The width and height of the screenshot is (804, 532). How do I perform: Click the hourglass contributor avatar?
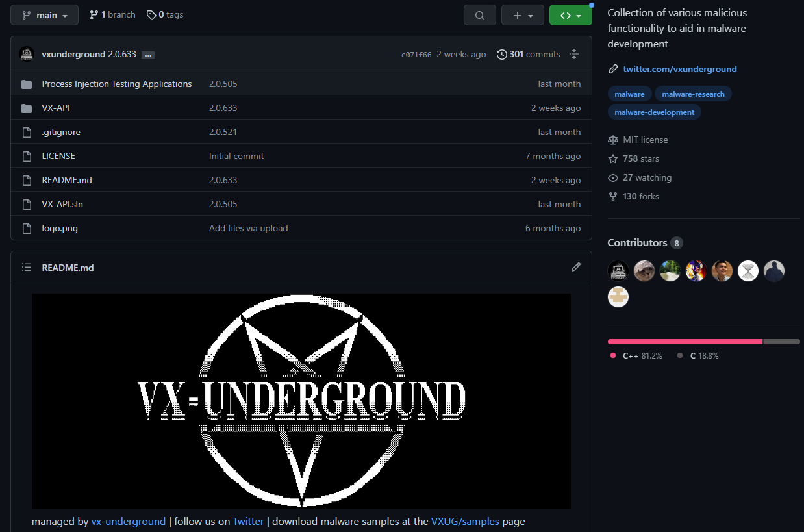(x=748, y=271)
